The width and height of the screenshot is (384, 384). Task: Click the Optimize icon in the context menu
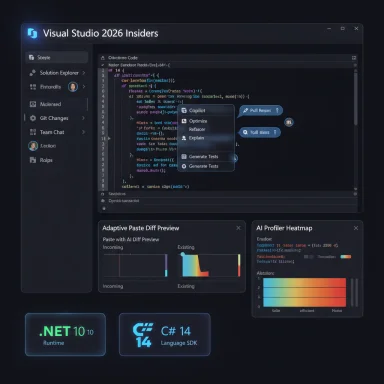click(x=184, y=121)
